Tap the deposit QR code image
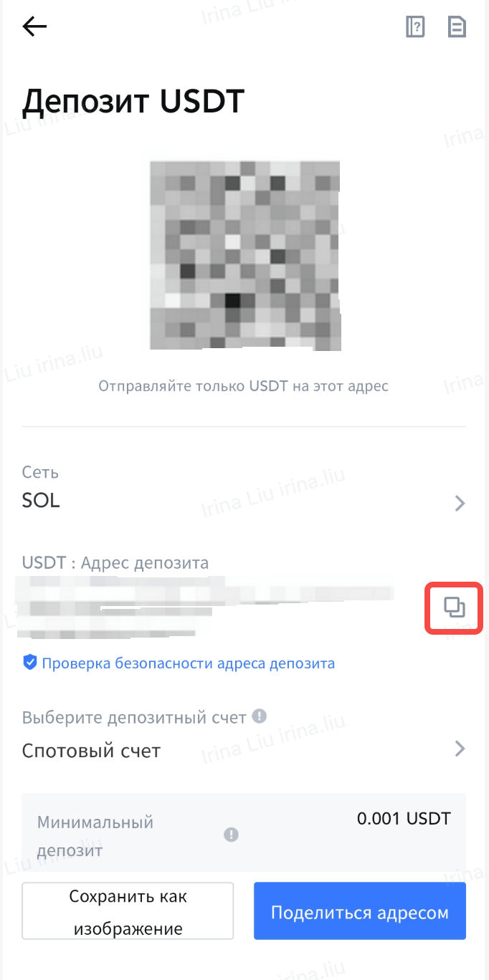 [244, 255]
